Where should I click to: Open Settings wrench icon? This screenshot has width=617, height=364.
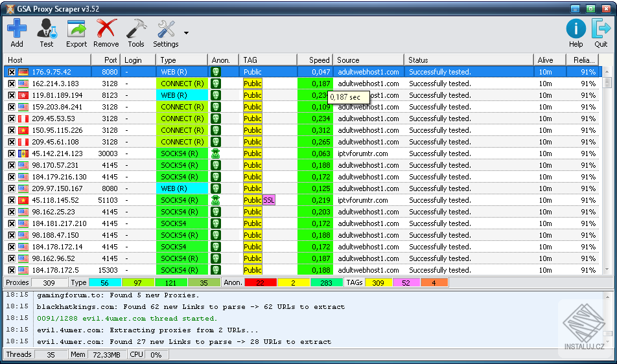click(x=166, y=29)
